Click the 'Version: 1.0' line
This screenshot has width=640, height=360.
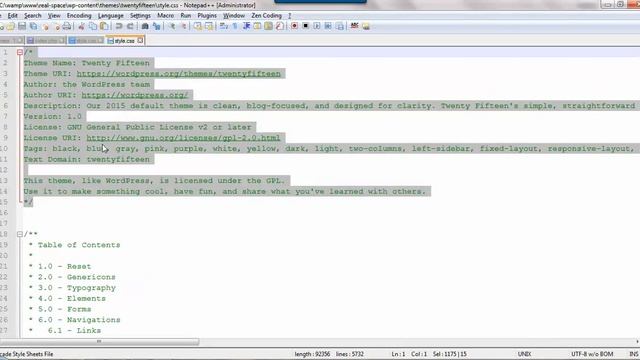tap(52, 117)
